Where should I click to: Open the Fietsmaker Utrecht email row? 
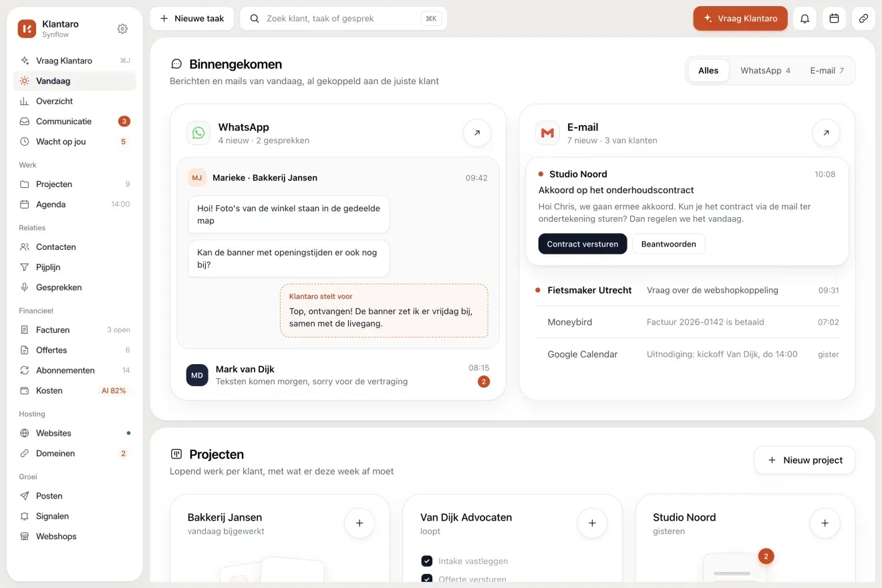[x=687, y=291]
